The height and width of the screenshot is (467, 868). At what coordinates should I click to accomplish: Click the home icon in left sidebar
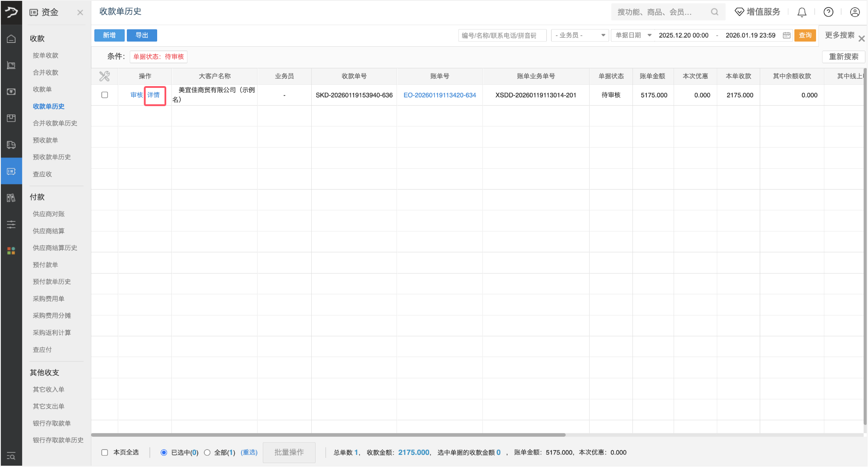(11, 39)
